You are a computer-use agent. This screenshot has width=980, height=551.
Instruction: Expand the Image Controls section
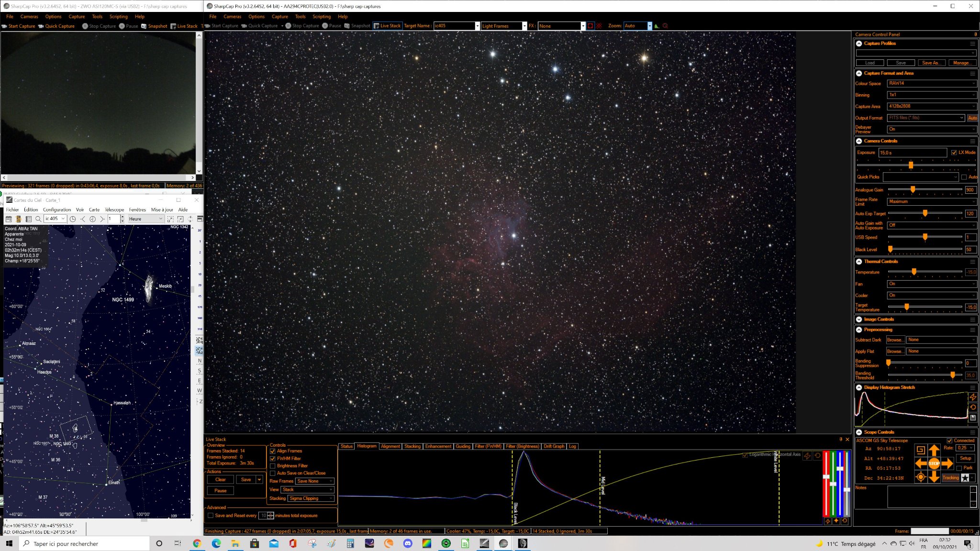(859, 320)
